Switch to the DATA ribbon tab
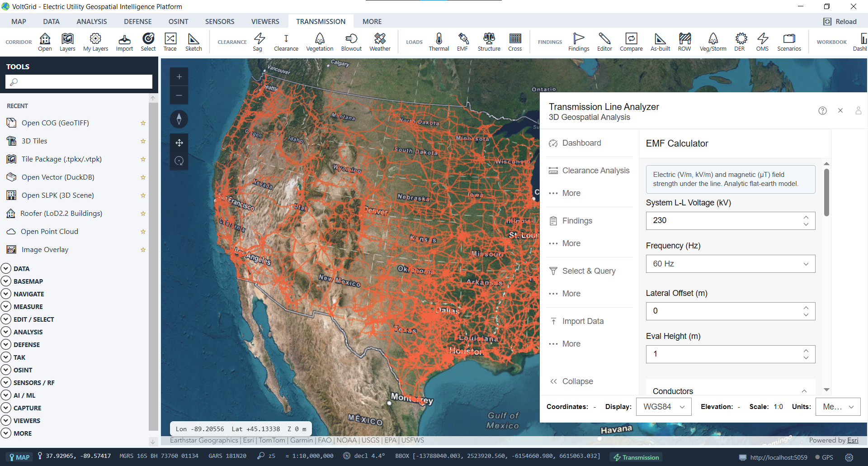 pyautogui.click(x=52, y=21)
